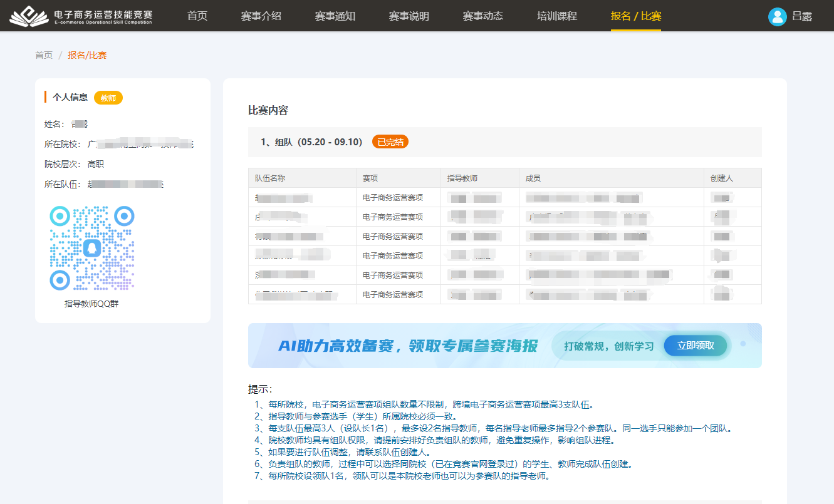Go to 赛事介绍 menu item
The width and height of the screenshot is (834, 504).
(261, 16)
